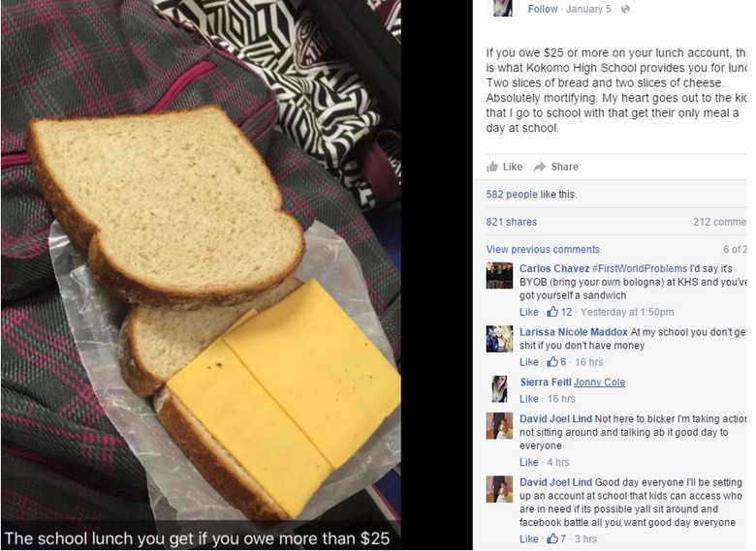View the 821 shares
The height and width of the screenshot is (551, 756).
(511, 222)
